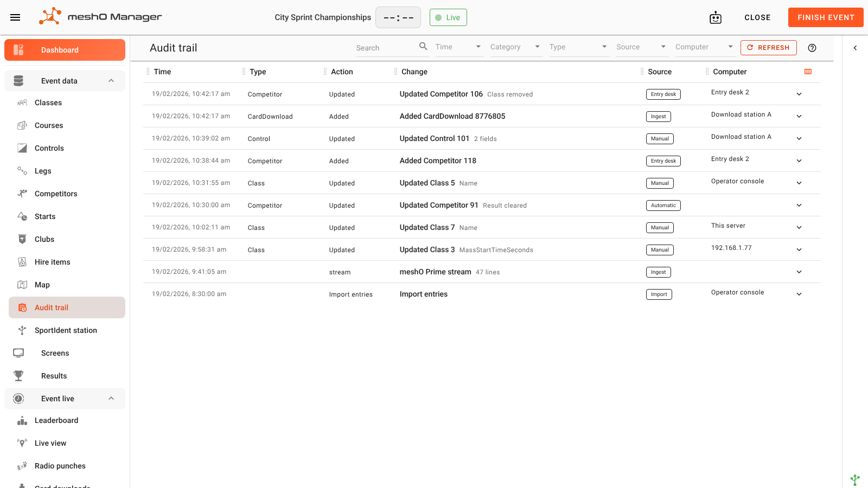The width and height of the screenshot is (868, 488).
Task: Collapse the Event live section
Action: point(65,399)
